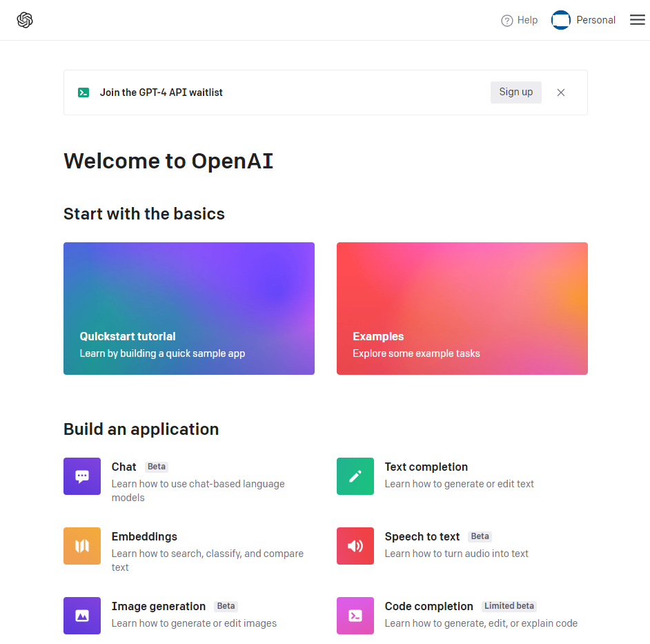Click 'Learn how to use chat-based language models'

pos(198,491)
